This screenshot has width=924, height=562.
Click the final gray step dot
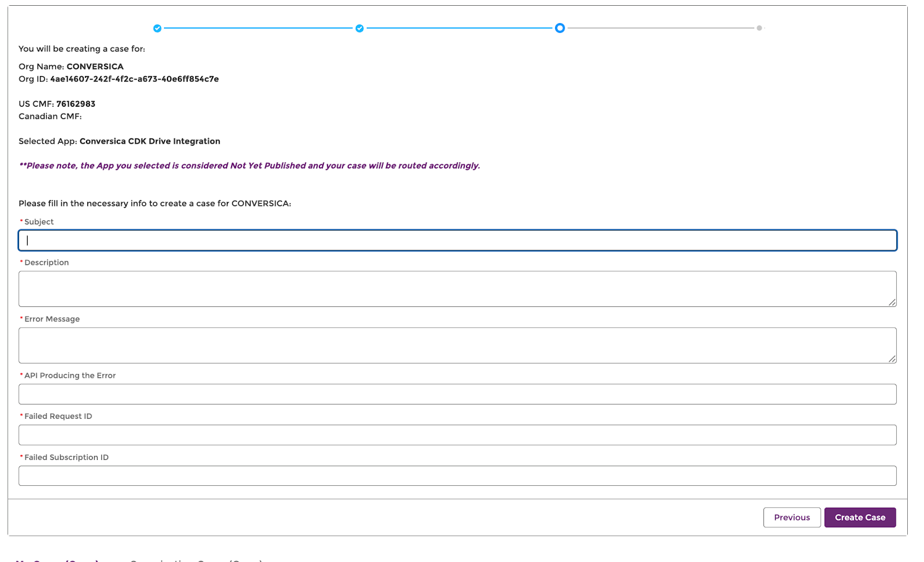759,28
